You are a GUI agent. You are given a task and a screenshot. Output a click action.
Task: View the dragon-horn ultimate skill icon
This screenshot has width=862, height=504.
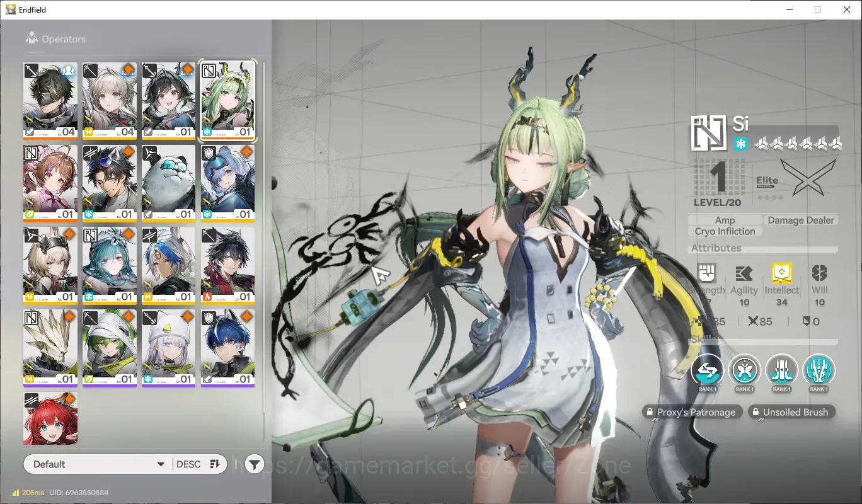(819, 370)
